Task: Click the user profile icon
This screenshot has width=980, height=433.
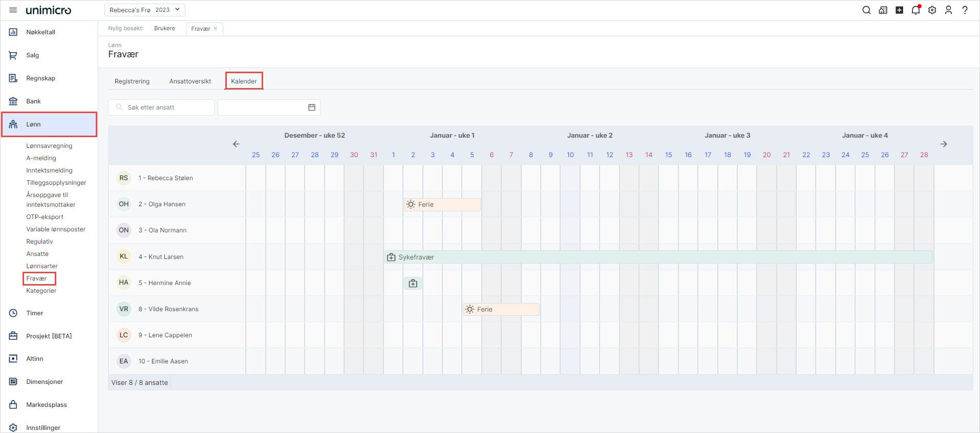Action: point(948,10)
